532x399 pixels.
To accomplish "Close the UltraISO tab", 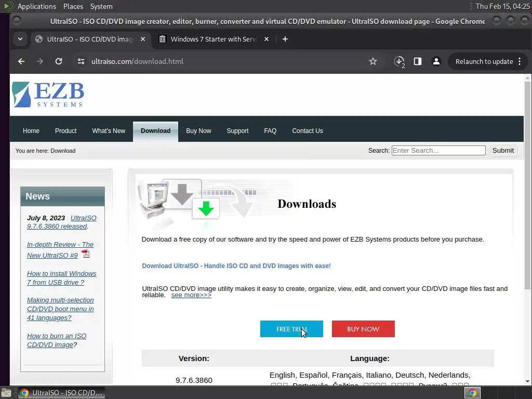I will pos(143,39).
